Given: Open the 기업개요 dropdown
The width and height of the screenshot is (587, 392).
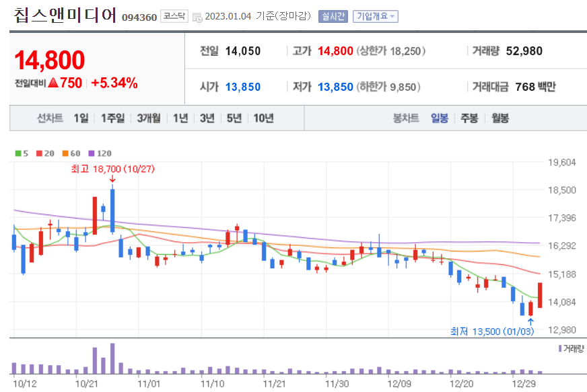Looking at the screenshot, I should click(x=375, y=16).
